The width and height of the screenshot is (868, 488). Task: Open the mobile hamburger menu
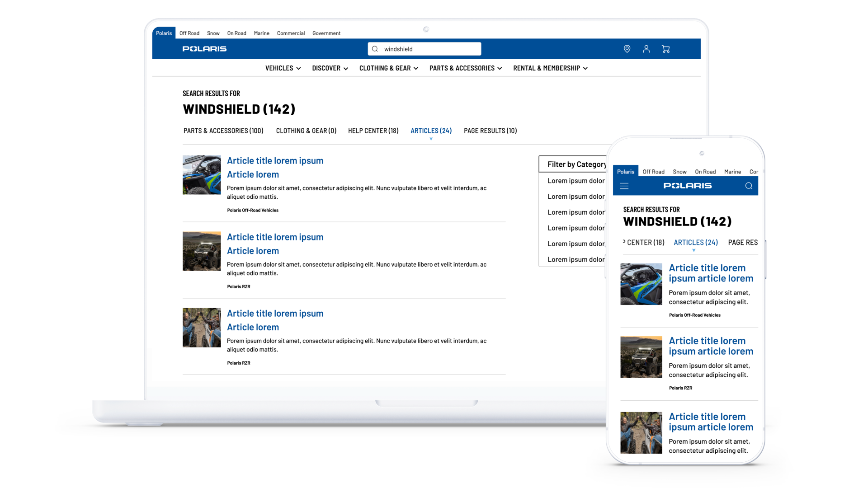pyautogui.click(x=624, y=186)
